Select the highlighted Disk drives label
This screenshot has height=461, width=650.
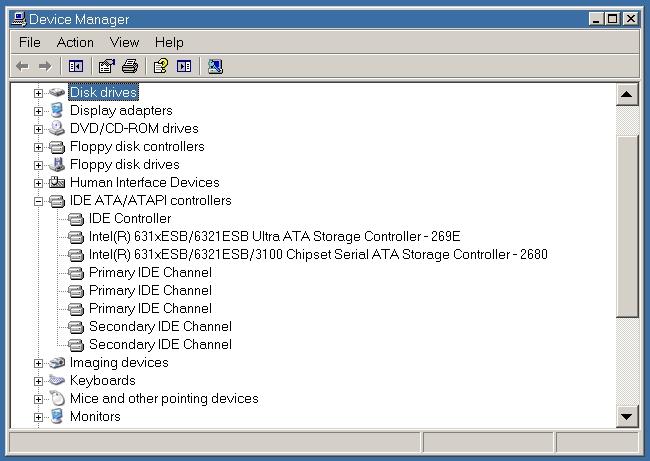[103, 92]
